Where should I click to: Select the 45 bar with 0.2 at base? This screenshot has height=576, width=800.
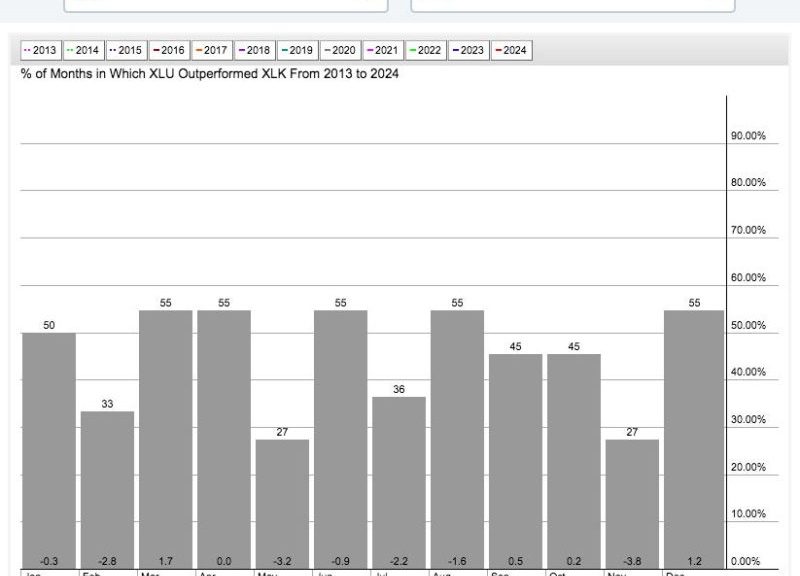pos(574,462)
